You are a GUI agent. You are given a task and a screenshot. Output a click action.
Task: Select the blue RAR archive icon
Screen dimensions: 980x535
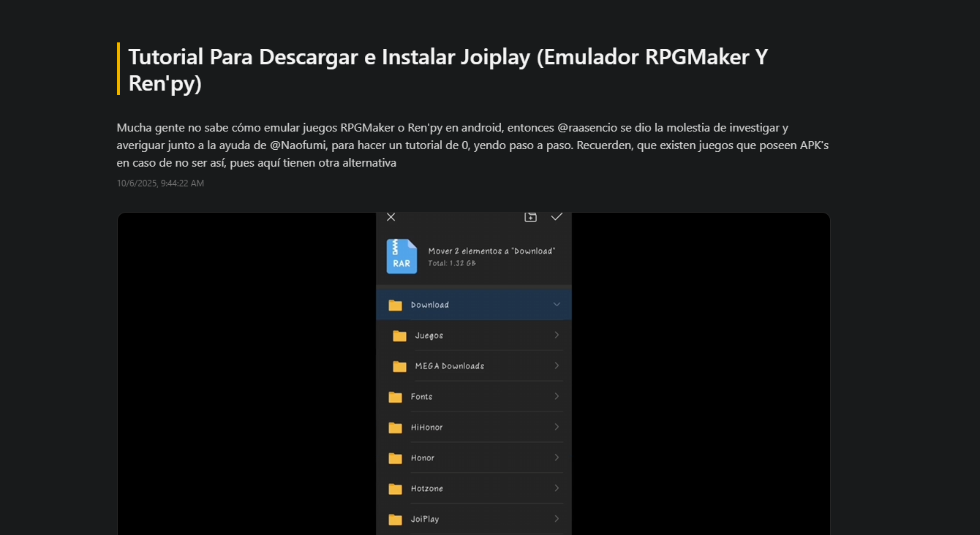(x=401, y=256)
